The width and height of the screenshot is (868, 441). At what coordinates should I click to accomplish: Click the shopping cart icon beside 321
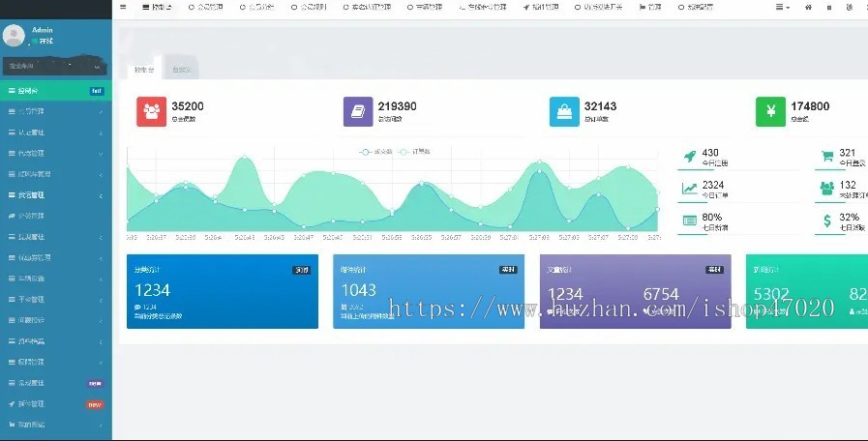(x=827, y=156)
